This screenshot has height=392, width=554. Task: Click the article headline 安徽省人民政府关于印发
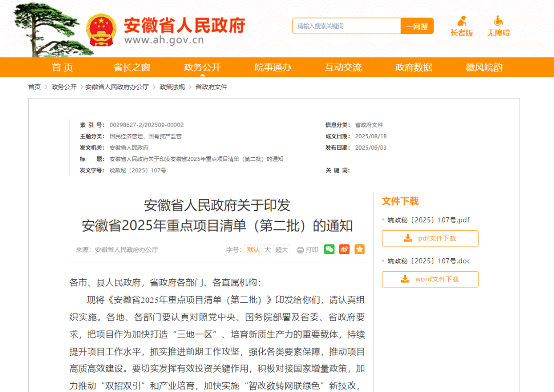(x=217, y=205)
